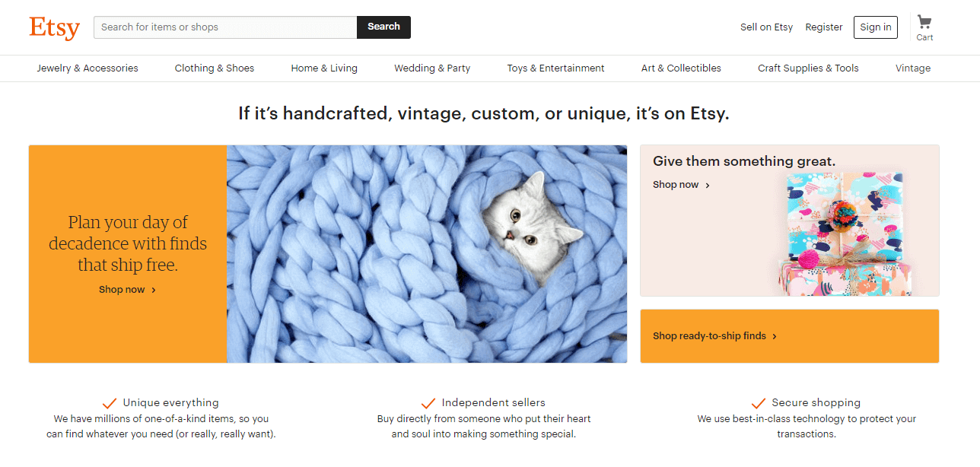Click the Secure shopping checkmark icon
This screenshot has height=467, width=980.
(759, 403)
